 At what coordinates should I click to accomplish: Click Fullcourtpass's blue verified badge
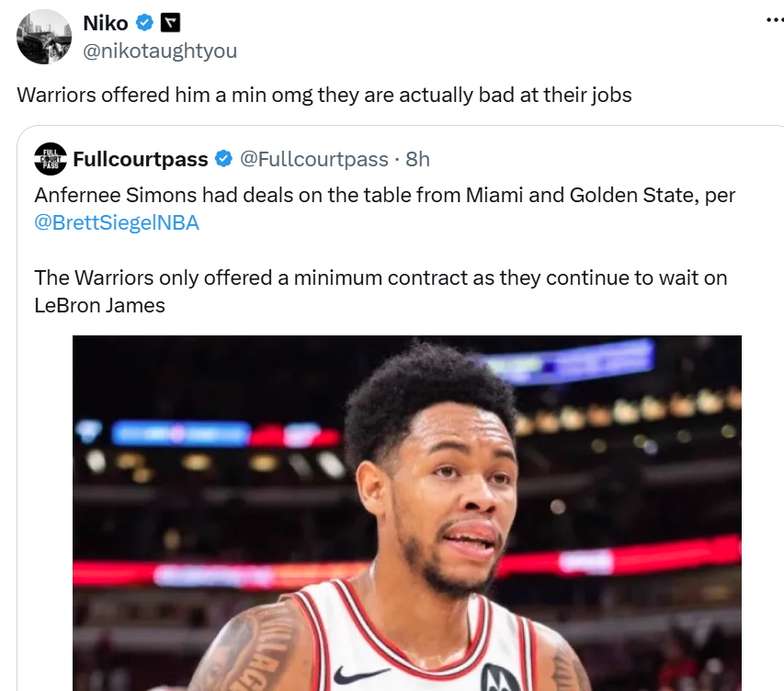(223, 159)
